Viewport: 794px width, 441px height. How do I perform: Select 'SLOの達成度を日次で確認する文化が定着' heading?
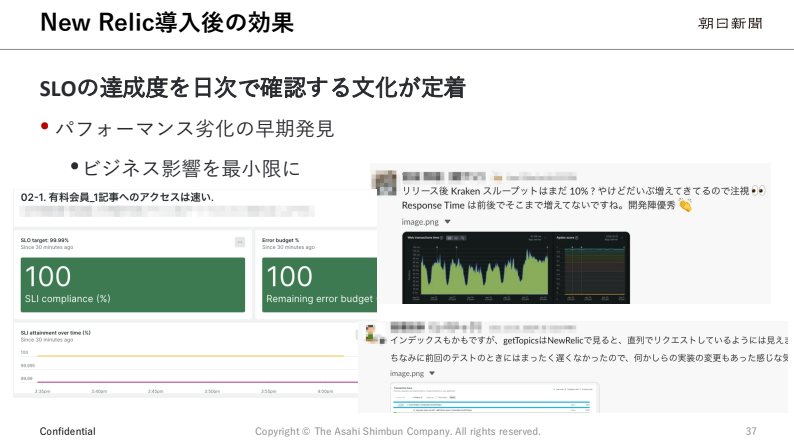coord(252,88)
